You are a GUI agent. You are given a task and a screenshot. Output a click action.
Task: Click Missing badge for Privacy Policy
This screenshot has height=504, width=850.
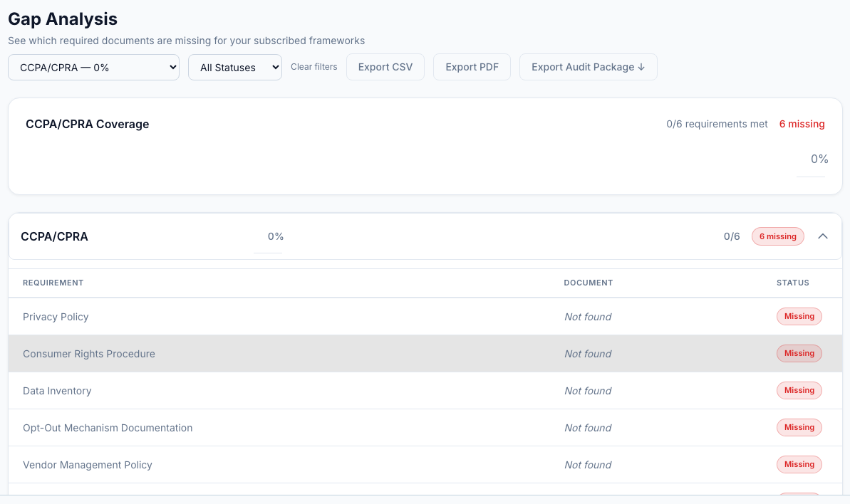pos(799,316)
